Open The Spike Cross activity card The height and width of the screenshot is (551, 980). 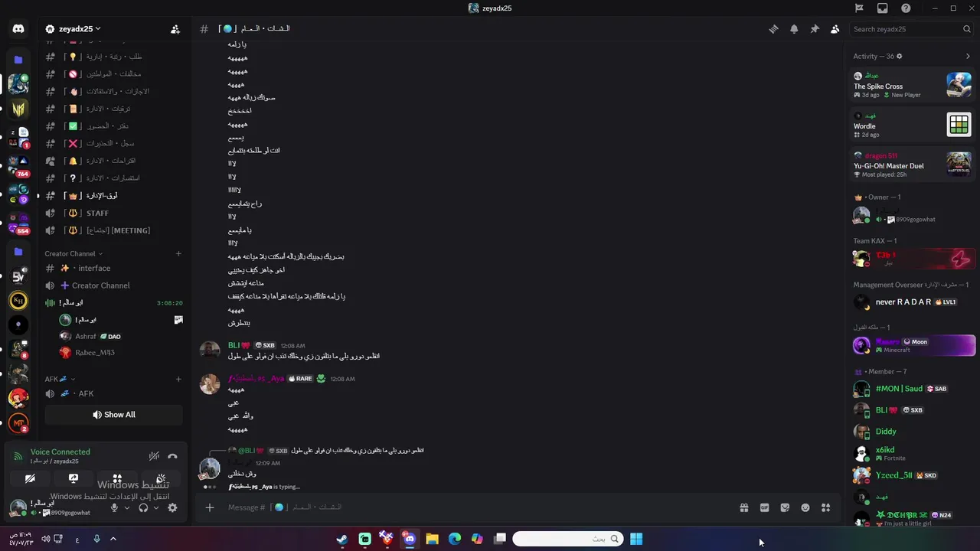pos(913,84)
